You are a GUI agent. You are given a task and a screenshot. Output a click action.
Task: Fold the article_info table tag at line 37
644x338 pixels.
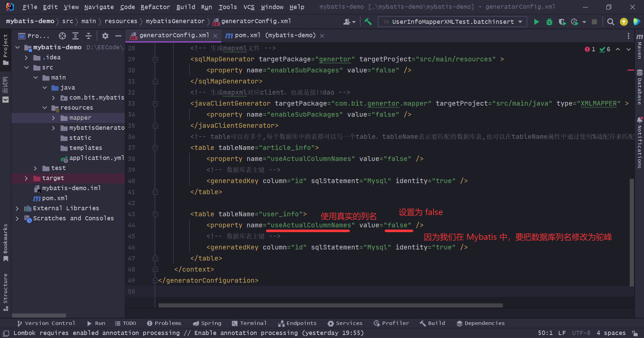[155, 148]
